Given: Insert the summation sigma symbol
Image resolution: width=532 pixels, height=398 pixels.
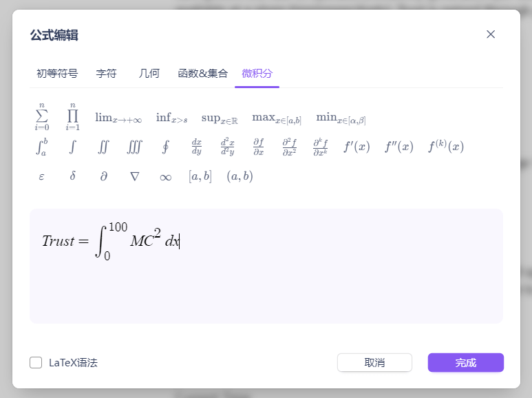Looking at the screenshot, I should (42, 117).
